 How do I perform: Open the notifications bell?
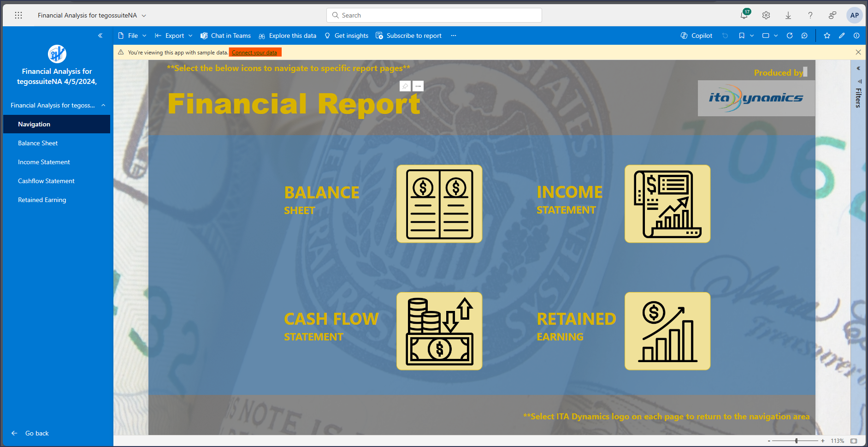pyautogui.click(x=744, y=15)
